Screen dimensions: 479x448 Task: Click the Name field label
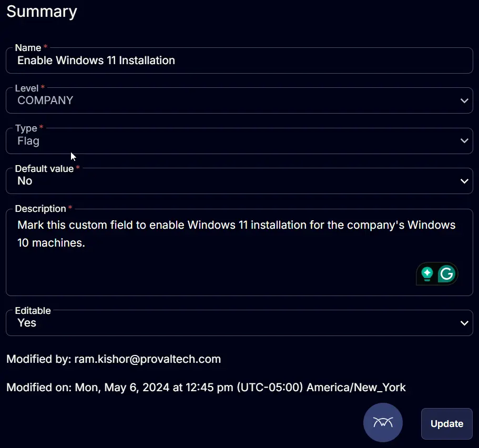[28, 48]
